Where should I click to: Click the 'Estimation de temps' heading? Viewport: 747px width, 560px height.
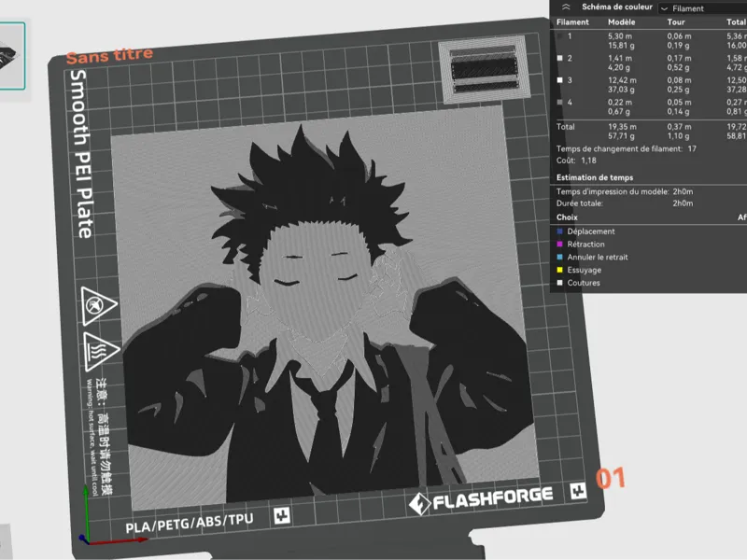click(x=595, y=177)
